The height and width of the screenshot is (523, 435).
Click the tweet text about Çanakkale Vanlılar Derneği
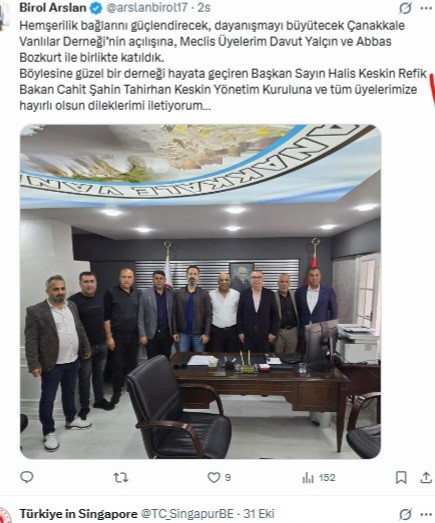coord(223,65)
